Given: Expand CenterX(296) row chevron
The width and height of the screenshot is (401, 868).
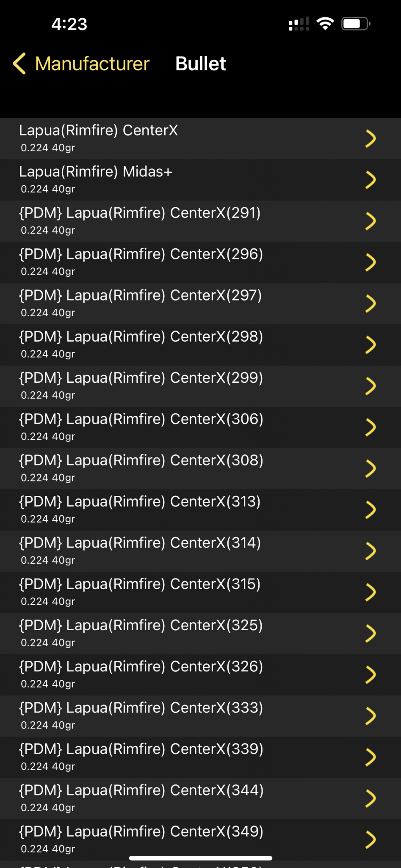Looking at the screenshot, I should pyautogui.click(x=370, y=262).
